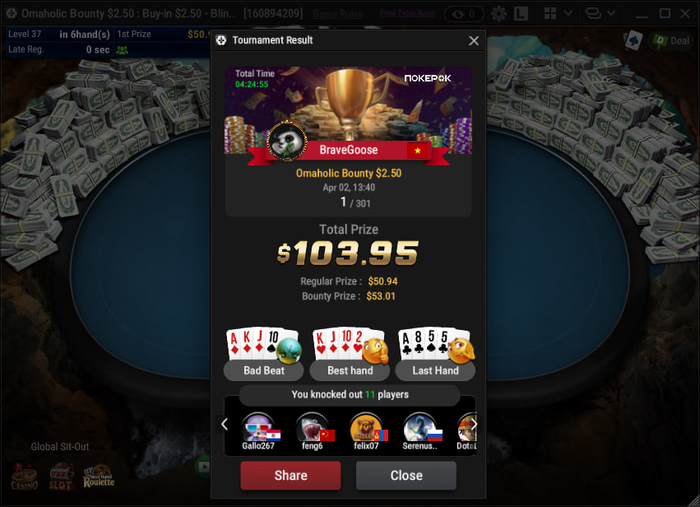Image resolution: width=700 pixels, height=507 pixels.
Task: Expand the grid layout dropdown arrow
Action: coord(568,13)
